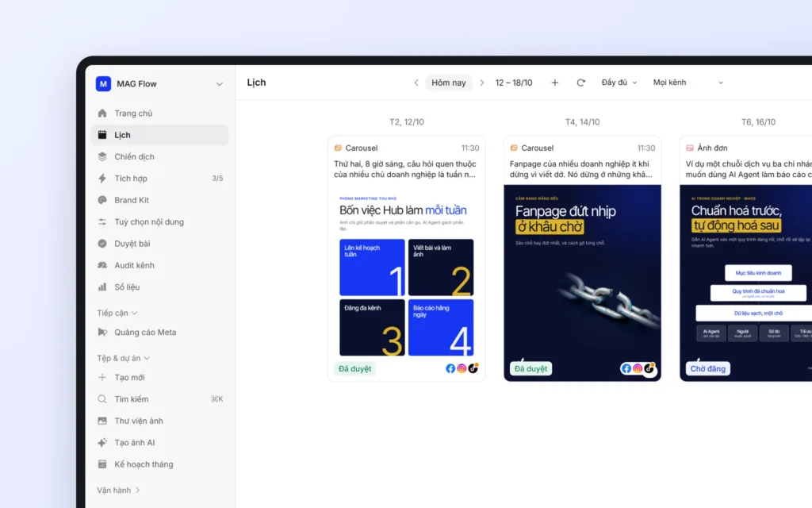
Task: Click the Tạo ảnh AI sparkle icon
Action: pyautogui.click(x=102, y=443)
